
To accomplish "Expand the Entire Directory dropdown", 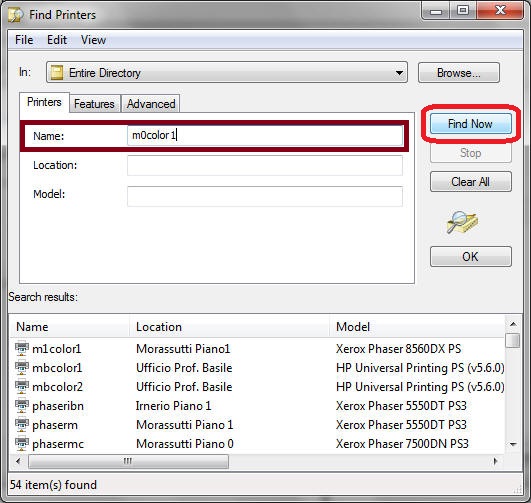I will click(399, 72).
